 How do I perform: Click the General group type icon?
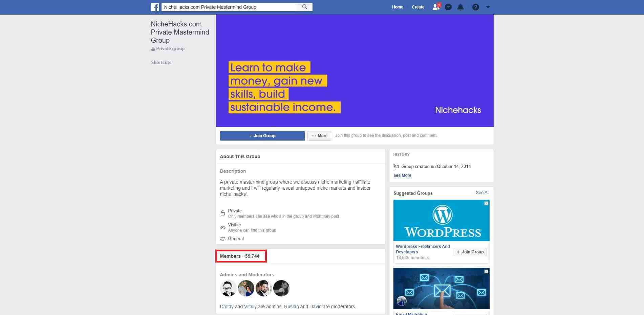222,239
